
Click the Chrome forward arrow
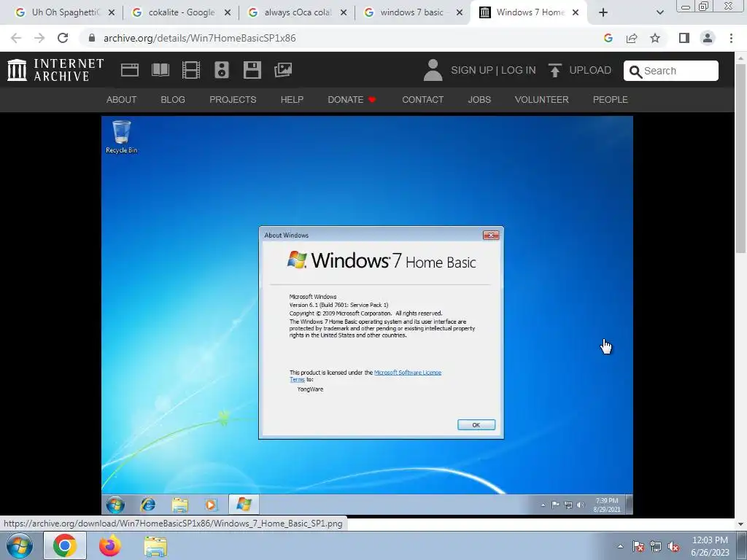(x=39, y=38)
